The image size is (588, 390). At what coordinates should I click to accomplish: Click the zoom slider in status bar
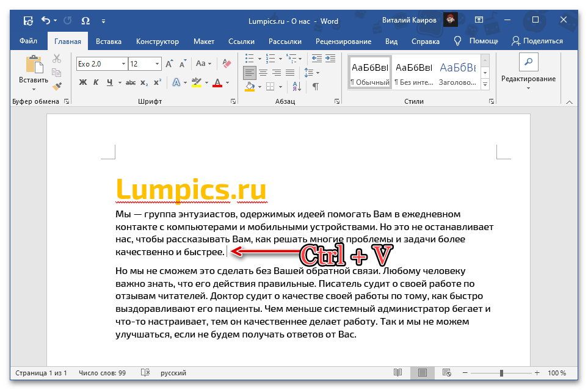click(501, 373)
